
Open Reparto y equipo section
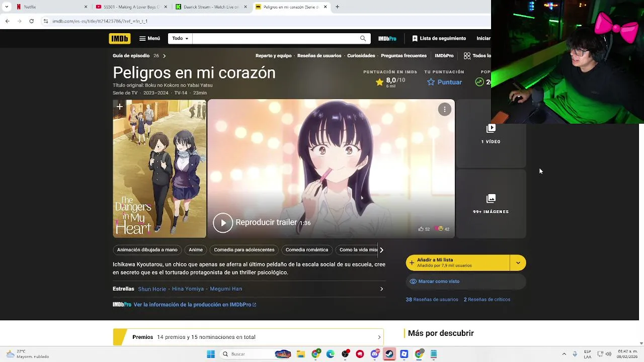[x=273, y=56]
